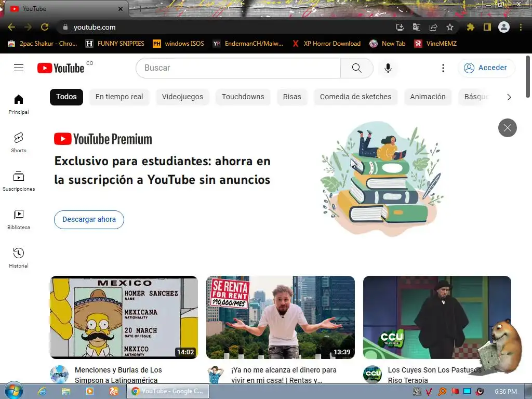Select the Risas chip
532x399 pixels.
coord(292,97)
